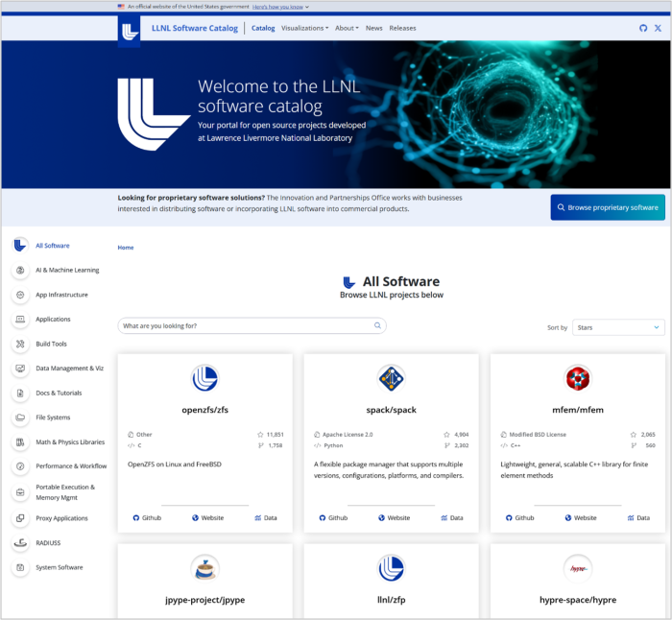Click the Build Tools sidebar icon
This screenshot has width=672, height=620.
coord(20,344)
